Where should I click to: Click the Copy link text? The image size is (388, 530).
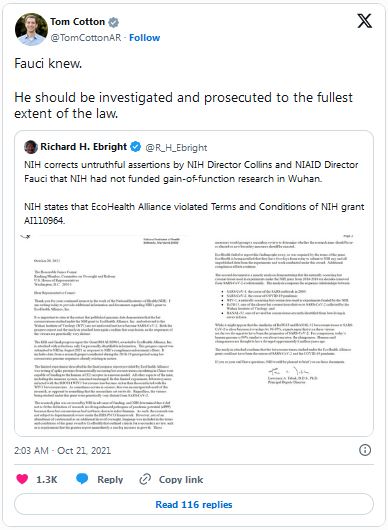pyautogui.click(x=181, y=479)
